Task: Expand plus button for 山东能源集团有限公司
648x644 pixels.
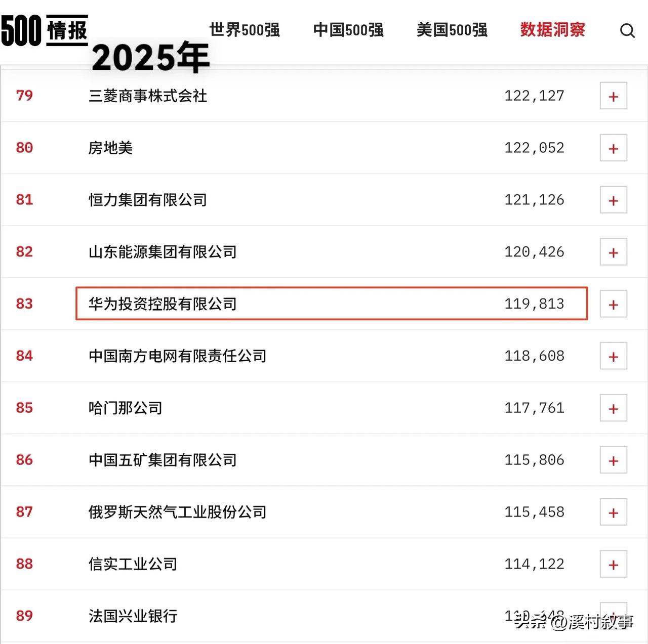Action: pyautogui.click(x=614, y=252)
